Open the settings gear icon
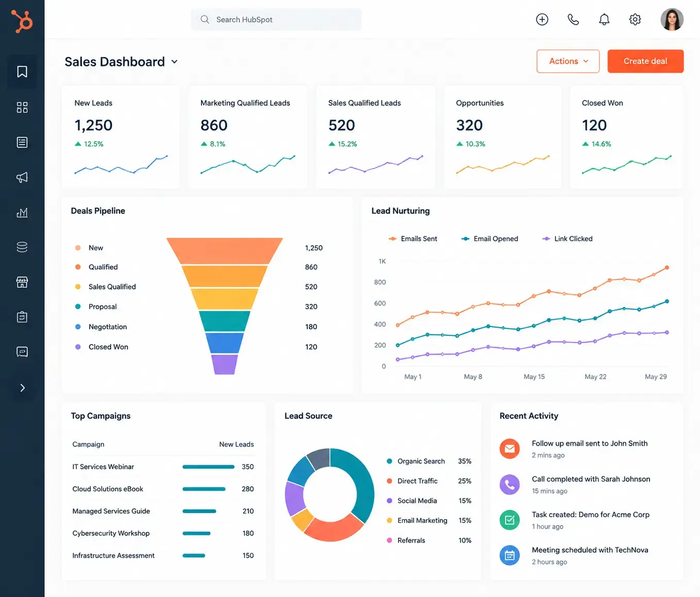 click(x=635, y=20)
